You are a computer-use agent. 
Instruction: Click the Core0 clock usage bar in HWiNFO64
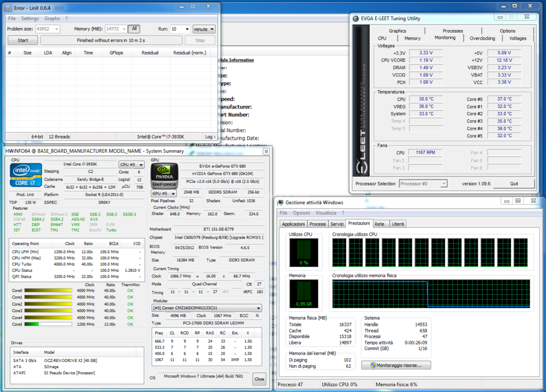[48, 290]
